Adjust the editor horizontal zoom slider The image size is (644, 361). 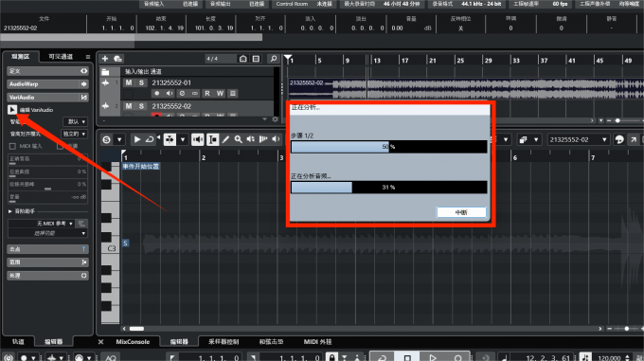pyautogui.click(x=626, y=329)
